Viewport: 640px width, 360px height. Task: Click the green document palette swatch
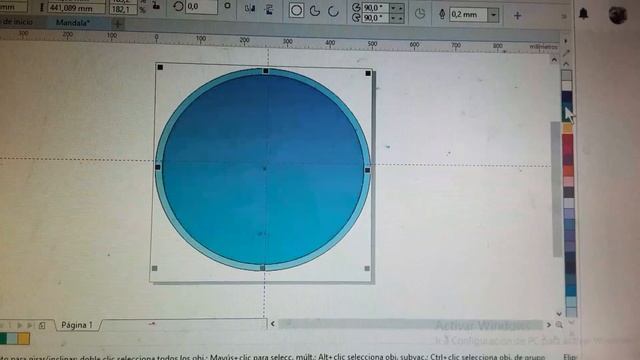(3, 338)
